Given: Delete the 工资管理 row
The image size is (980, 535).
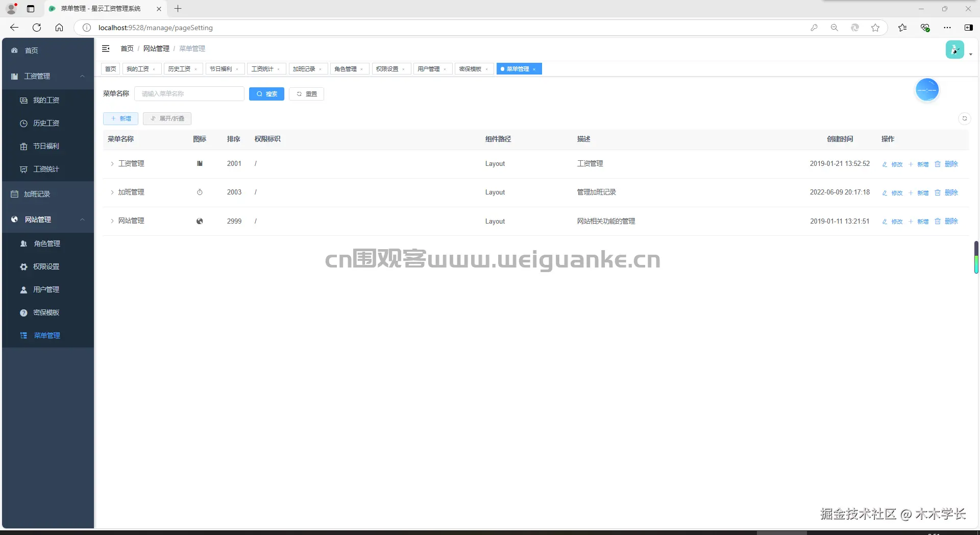Looking at the screenshot, I should tap(946, 164).
